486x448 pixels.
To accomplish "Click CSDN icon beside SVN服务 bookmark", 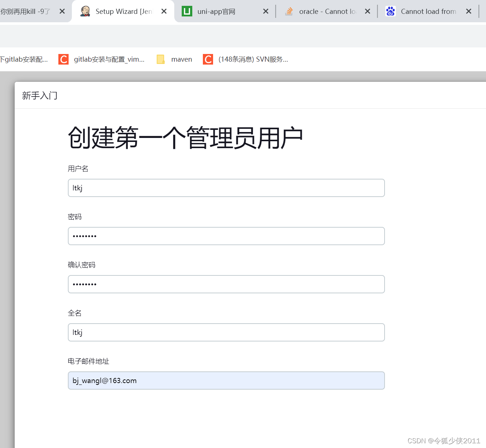I will click(x=208, y=59).
